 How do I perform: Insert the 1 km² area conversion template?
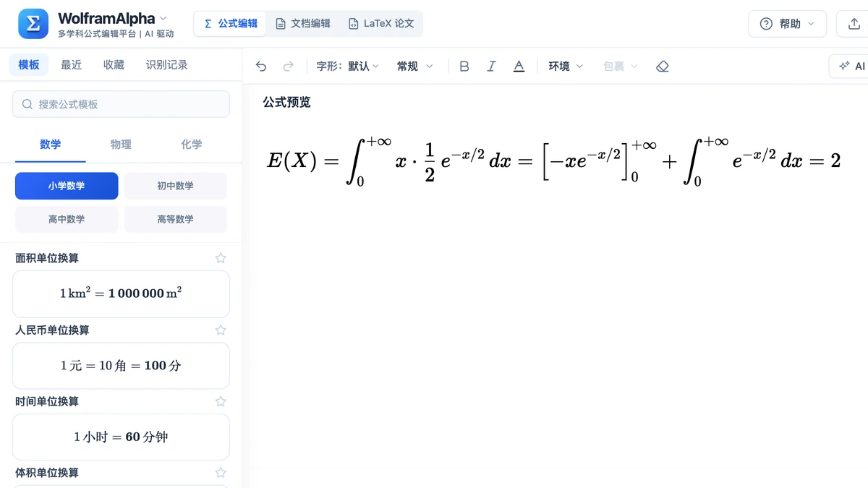tap(121, 294)
